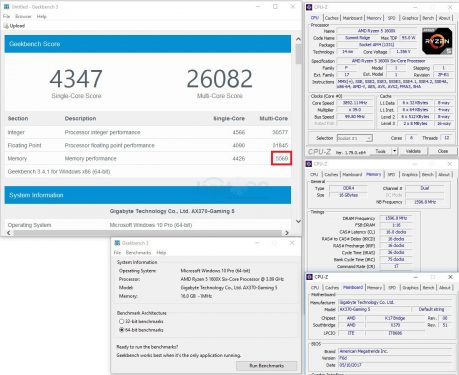Click the Multi-Core Score value 26082
Screen dimensions: 459x375
coord(219,79)
